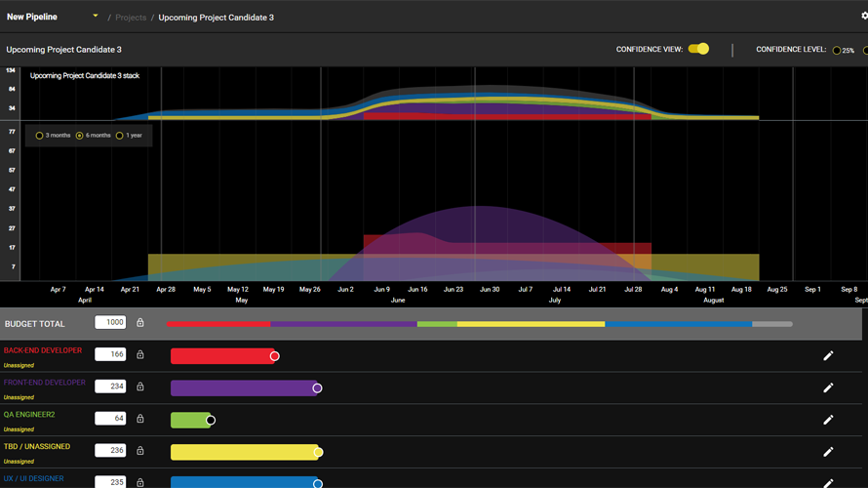Click the August month label on timeline
This screenshot has height=488, width=868.
tap(714, 301)
